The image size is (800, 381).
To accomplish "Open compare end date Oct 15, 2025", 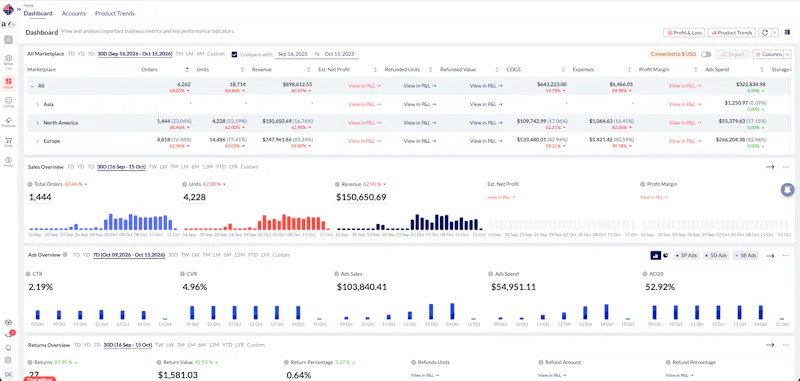I will (339, 54).
